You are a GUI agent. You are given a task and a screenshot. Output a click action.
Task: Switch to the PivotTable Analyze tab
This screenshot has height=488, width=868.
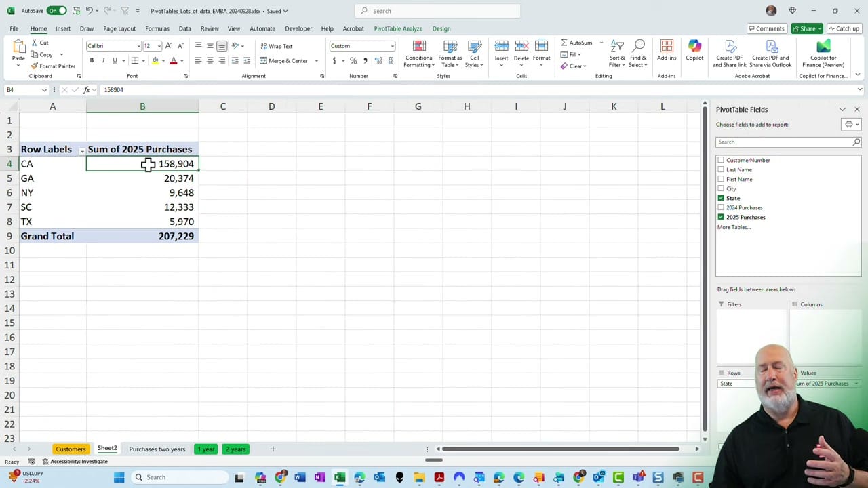(398, 28)
